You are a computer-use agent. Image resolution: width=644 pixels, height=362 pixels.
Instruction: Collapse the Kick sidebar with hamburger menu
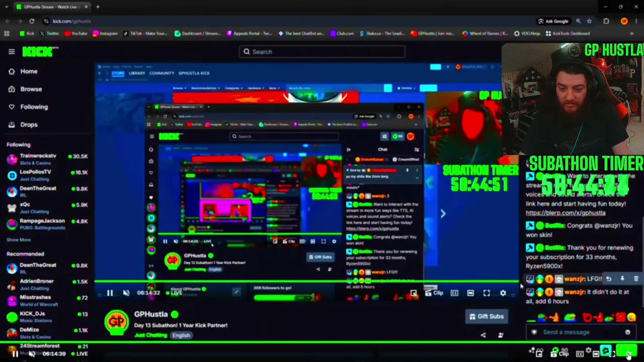click(12, 51)
